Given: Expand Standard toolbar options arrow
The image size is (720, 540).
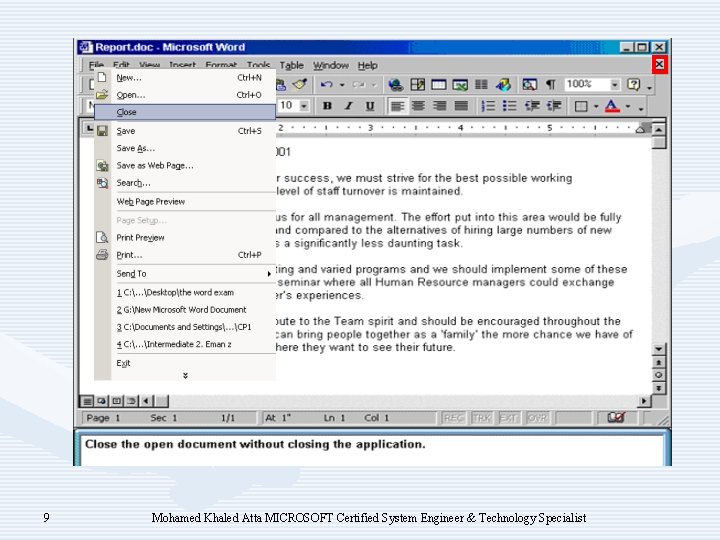Looking at the screenshot, I should [649, 86].
